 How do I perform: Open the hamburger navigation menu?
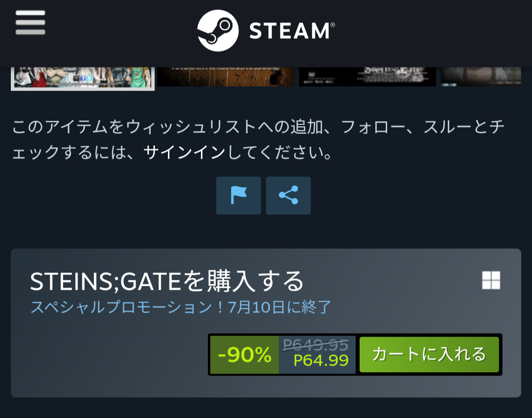coord(30,22)
